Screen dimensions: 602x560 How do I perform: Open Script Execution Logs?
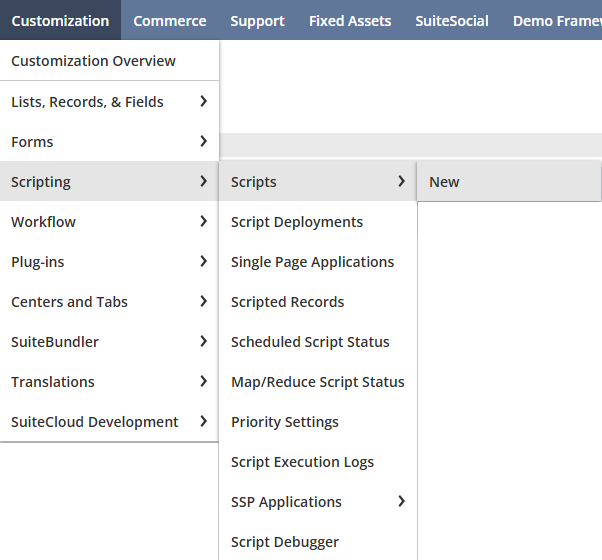coord(318,462)
